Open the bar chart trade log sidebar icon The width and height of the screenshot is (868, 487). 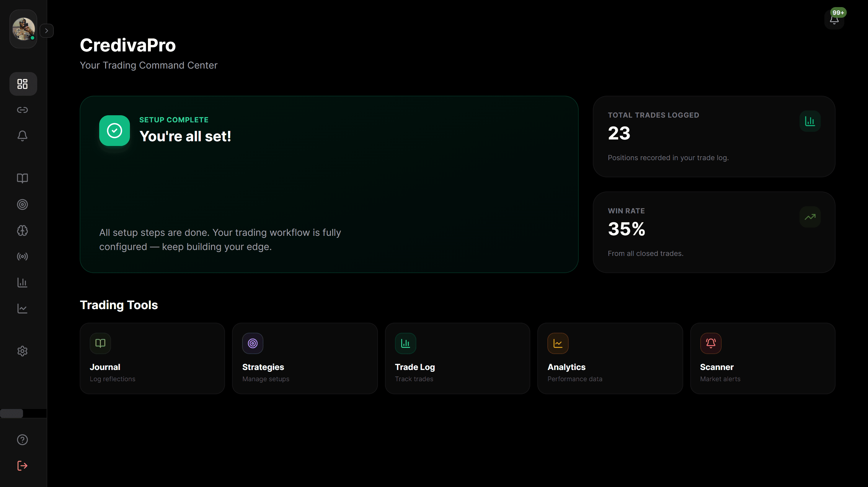pyautogui.click(x=22, y=283)
